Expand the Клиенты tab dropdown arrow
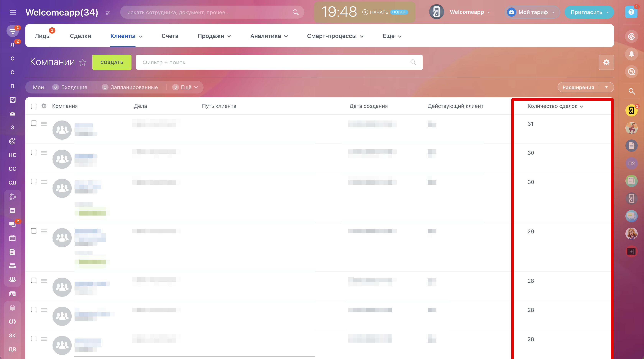This screenshot has width=644, height=359. [140, 36]
